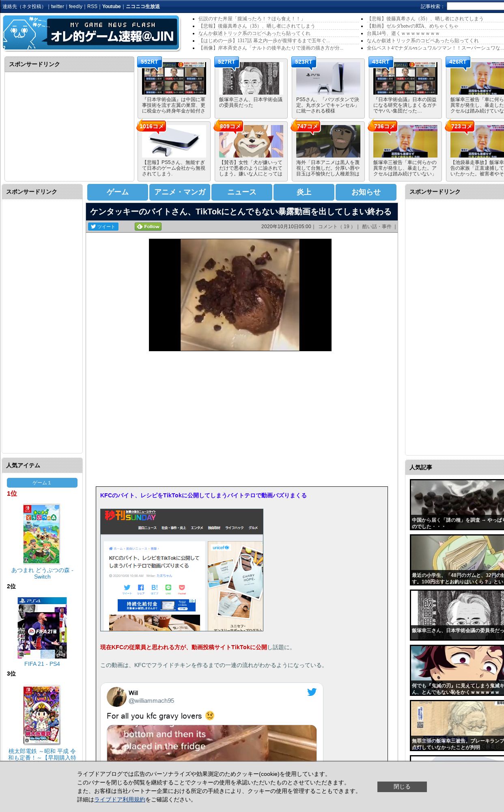Open popular article 鬼滅の刃に見えてしまう

tap(457, 670)
